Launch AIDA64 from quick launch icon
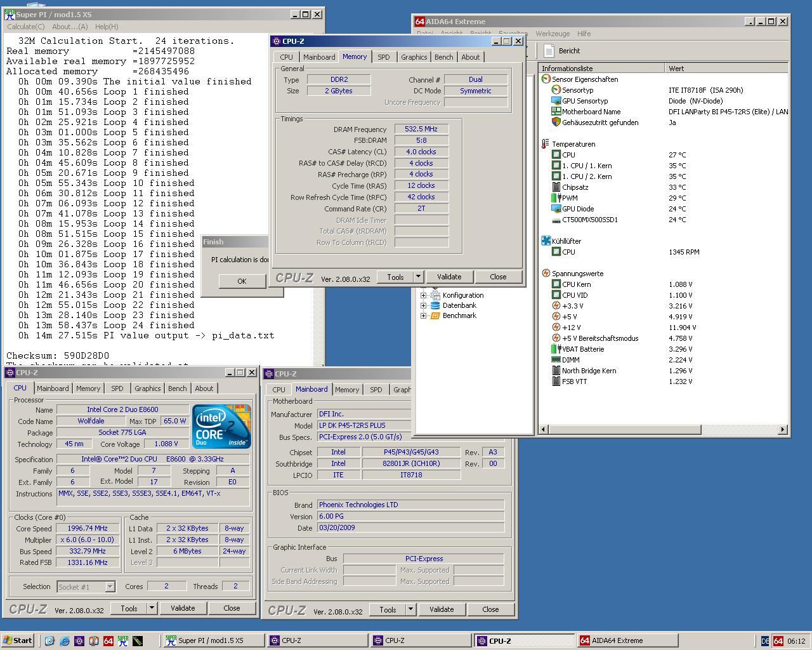The width and height of the screenshot is (812, 650). pos(108,640)
